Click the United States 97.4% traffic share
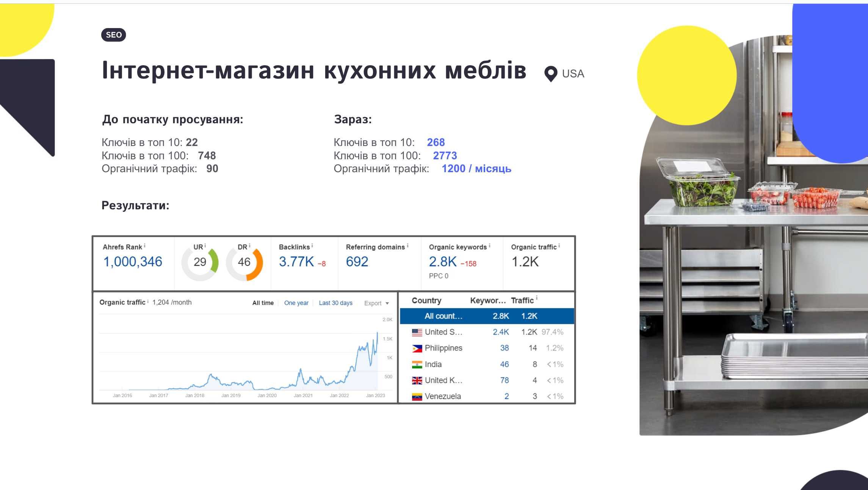 [552, 332]
